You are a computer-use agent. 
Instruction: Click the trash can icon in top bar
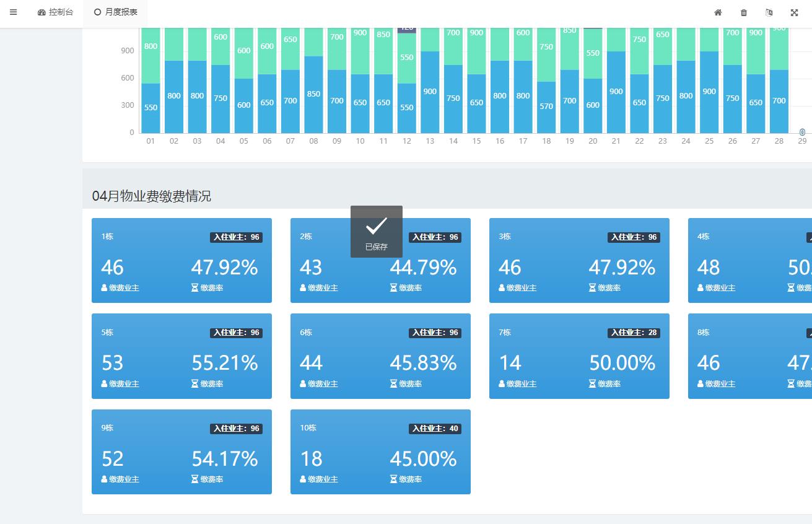[744, 12]
